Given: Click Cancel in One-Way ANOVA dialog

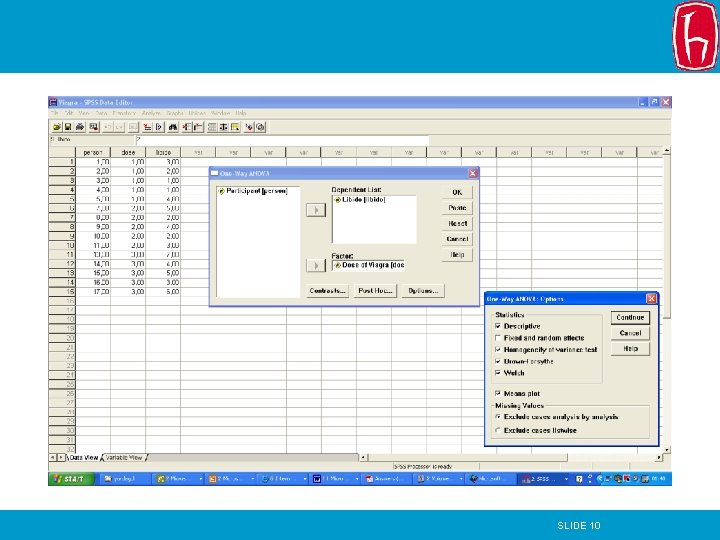Looking at the screenshot, I should coord(457,239).
